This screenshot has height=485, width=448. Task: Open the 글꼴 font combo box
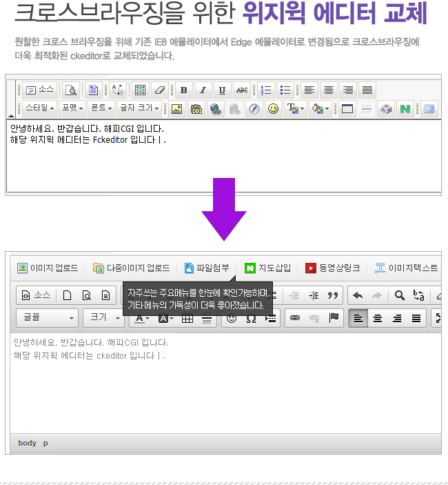48,317
